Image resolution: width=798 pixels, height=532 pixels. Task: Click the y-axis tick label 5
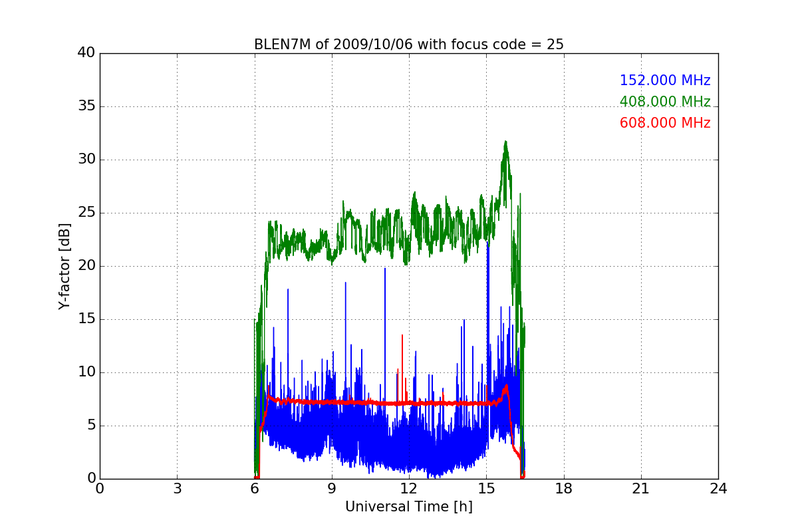[x=91, y=426]
